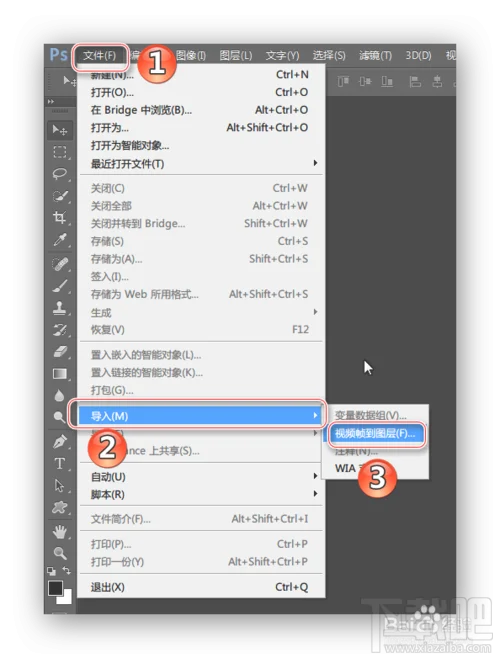
Task: Choose 变量数据组(V)... in import submenu
Action: pyautogui.click(x=376, y=415)
